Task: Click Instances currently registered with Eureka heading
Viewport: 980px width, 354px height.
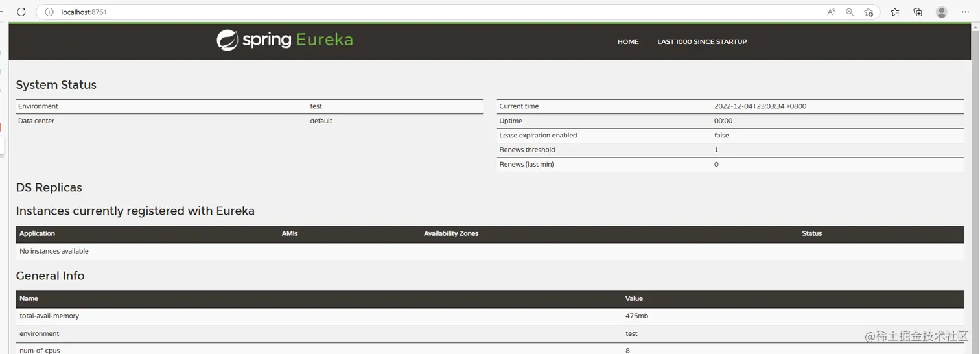Action: pyautogui.click(x=135, y=211)
